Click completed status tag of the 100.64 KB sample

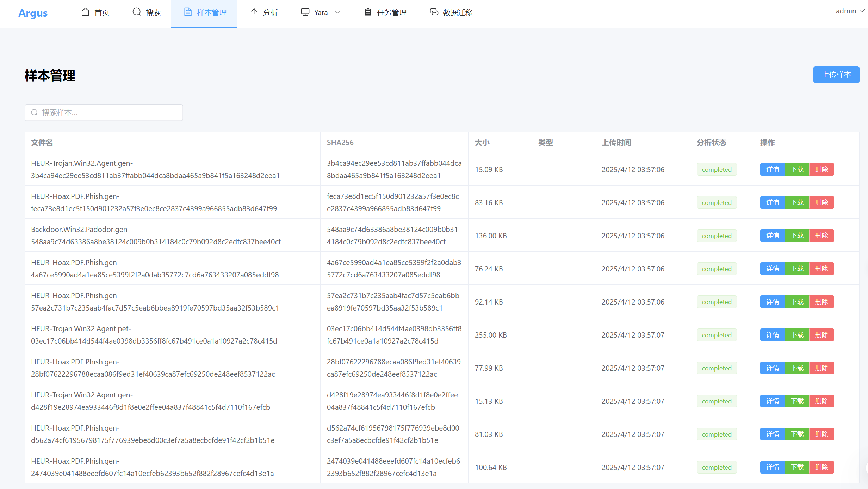(x=717, y=467)
